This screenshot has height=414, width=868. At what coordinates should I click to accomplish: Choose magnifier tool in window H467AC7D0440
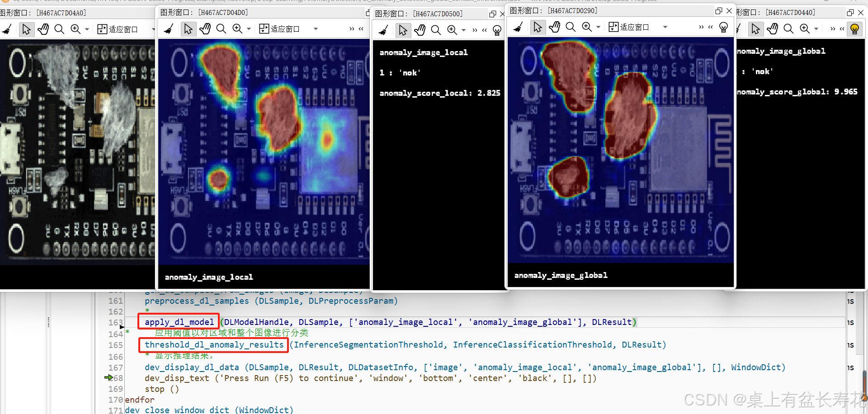788,29
